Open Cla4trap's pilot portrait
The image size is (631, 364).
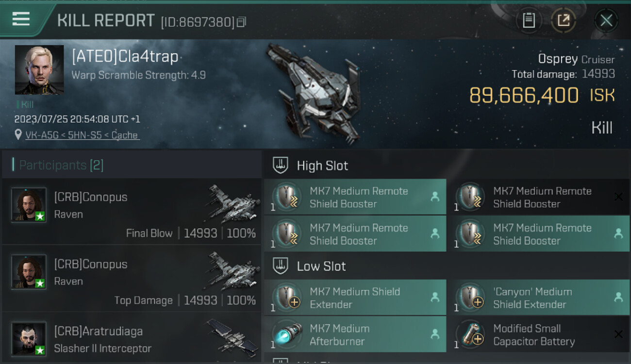pyautogui.click(x=39, y=70)
